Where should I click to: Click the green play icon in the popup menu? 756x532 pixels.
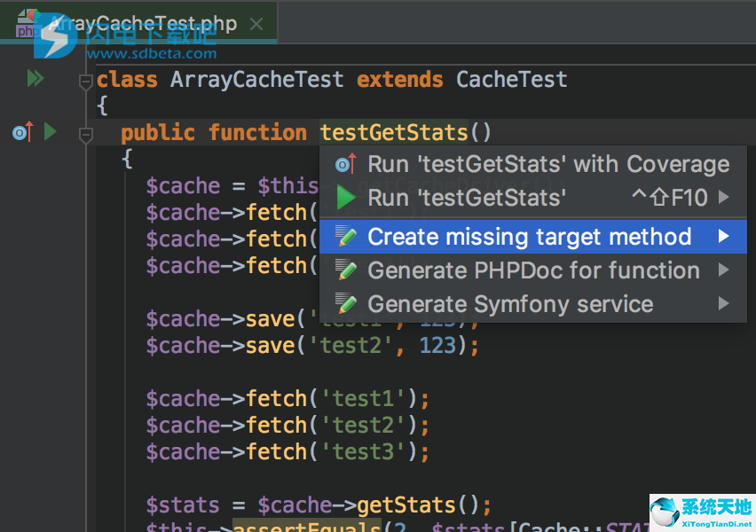(x=346, y=198)
